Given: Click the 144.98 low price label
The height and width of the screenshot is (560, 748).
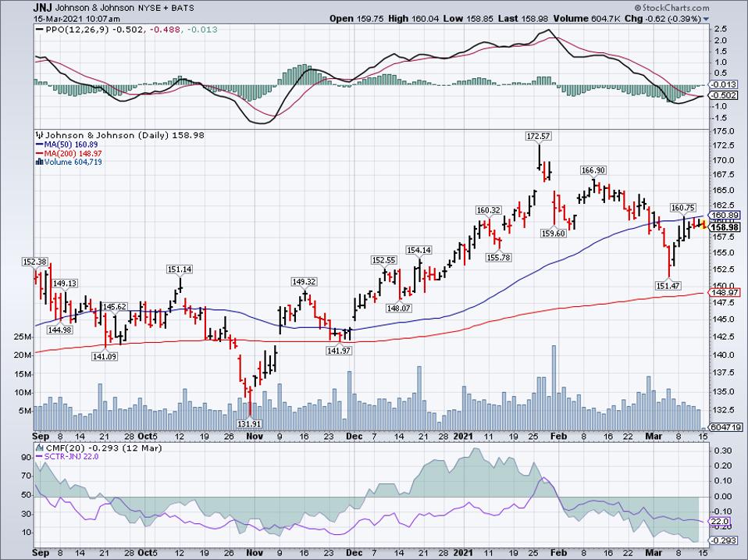Looking at the screenshot, I should 59,330.
